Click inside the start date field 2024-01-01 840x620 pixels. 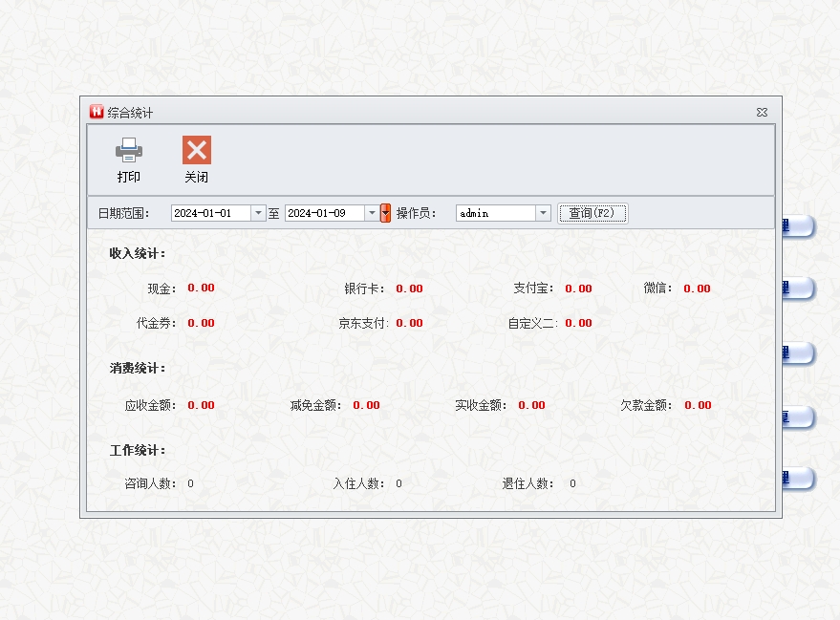210,213
